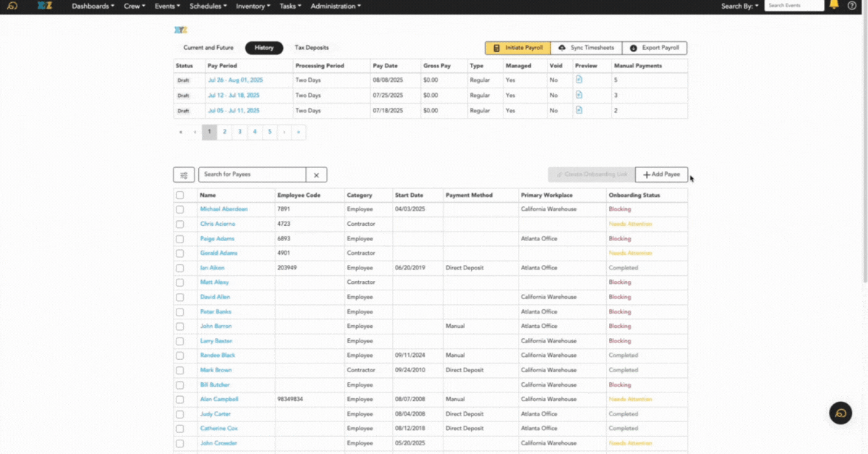The width and height of the screenshot is (868, 454).
Task: Clear the payee search with X icon
Action: click(x=316, y=175)
